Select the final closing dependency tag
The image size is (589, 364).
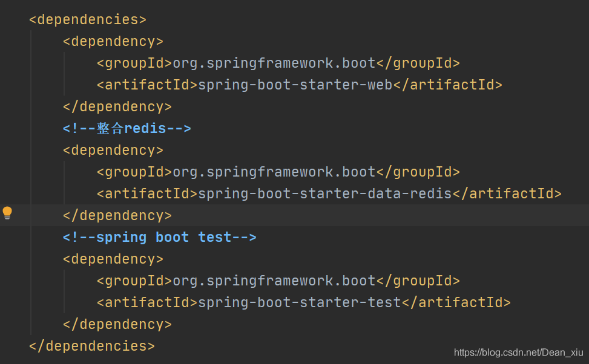[x=116, y=323]
